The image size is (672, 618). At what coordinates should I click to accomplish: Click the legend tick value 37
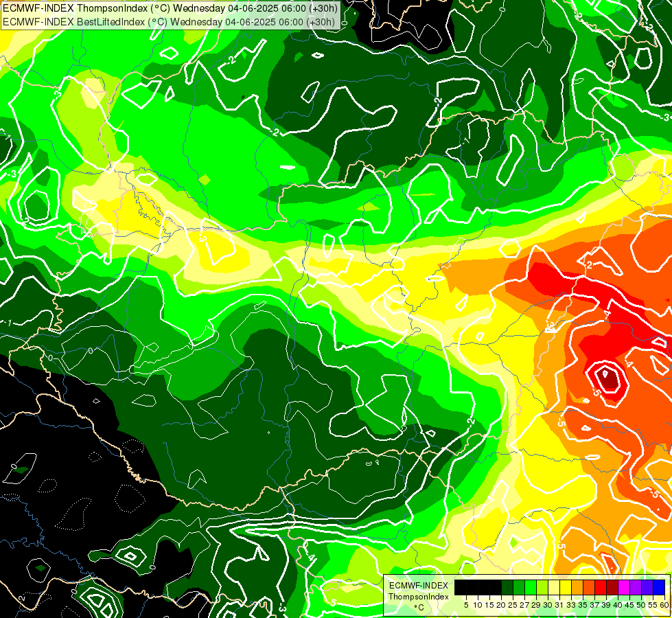595,605
